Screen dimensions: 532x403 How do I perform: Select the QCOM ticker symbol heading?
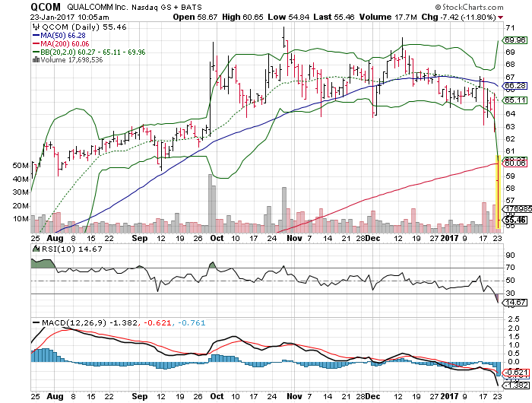[46, 7]
